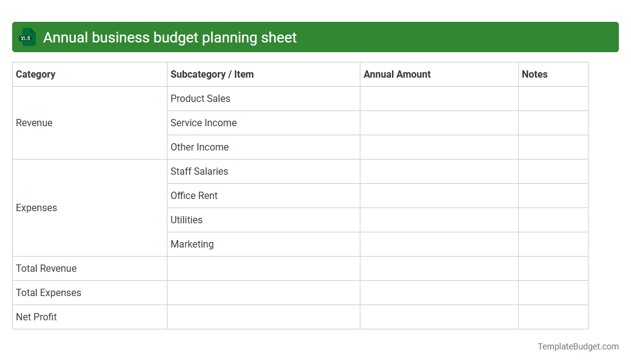Click the 'Staff Salaries' row label

[199, 171]
